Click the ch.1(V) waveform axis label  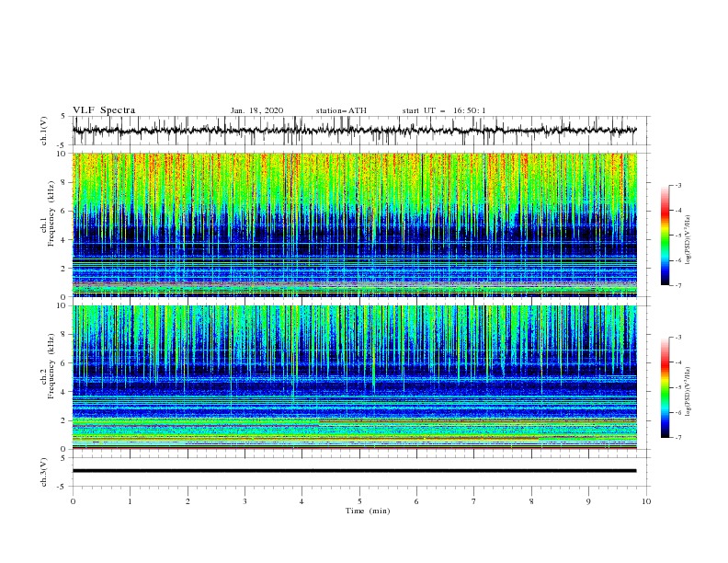[44, 131]
